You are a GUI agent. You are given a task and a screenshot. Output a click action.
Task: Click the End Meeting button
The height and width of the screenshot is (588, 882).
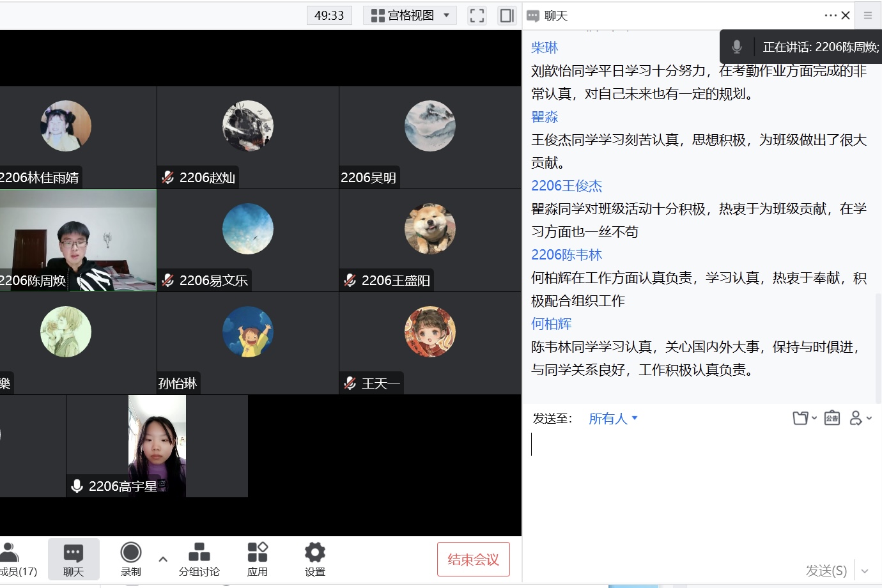(473, 559)
